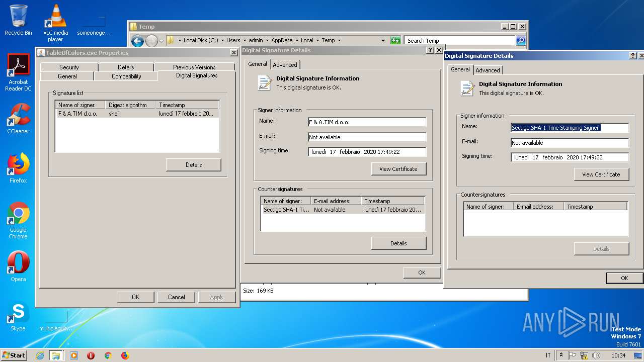This screenshot has width=644, height=362.
Task: Open Windows Media Player taskbar icon
Action: pos(74,355)
